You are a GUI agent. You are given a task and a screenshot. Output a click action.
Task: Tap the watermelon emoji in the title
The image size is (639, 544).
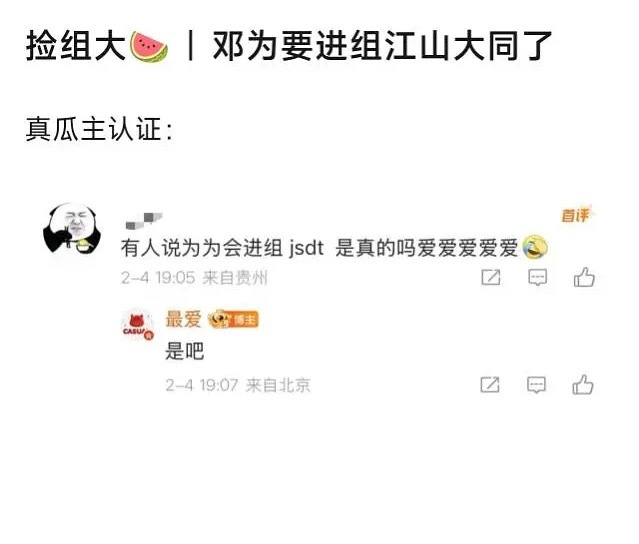(x=149, y=47)
